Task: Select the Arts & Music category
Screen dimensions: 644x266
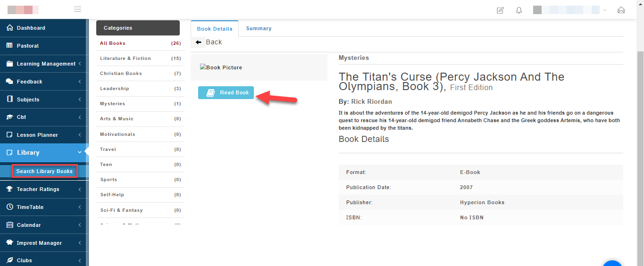Action: pos(141,119)
